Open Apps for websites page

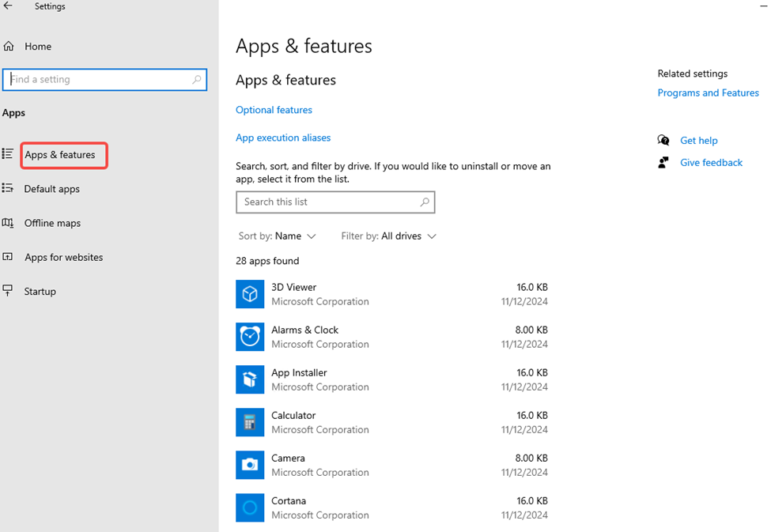[x=63, y=257]
